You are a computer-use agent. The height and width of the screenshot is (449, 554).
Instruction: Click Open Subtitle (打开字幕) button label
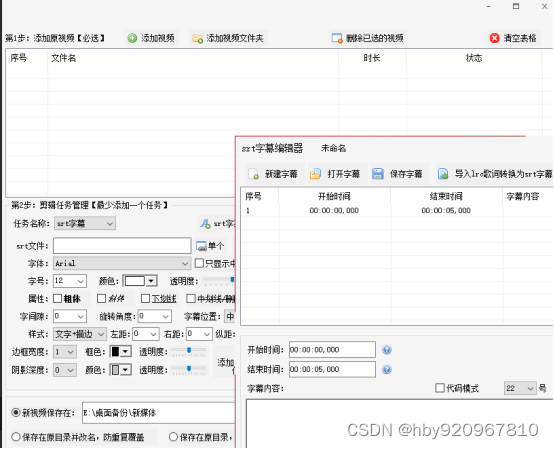click(343, 174)
